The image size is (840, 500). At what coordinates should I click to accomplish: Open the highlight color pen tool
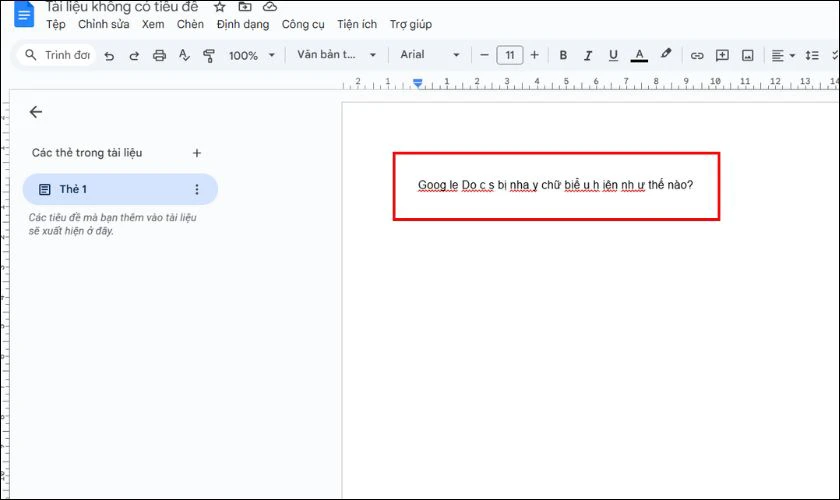665,54
